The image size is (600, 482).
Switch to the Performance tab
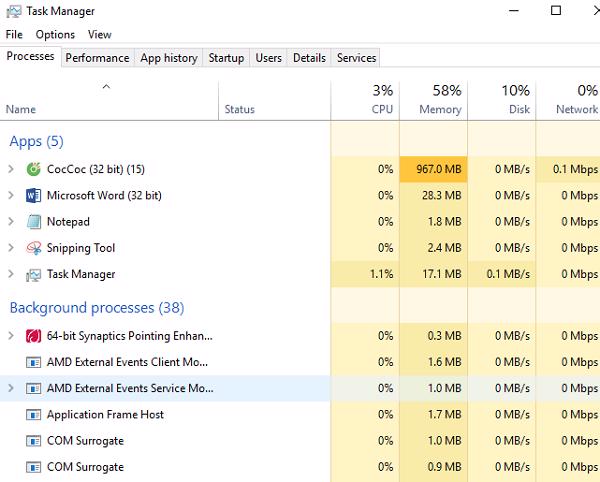click(x=98, y=58)
